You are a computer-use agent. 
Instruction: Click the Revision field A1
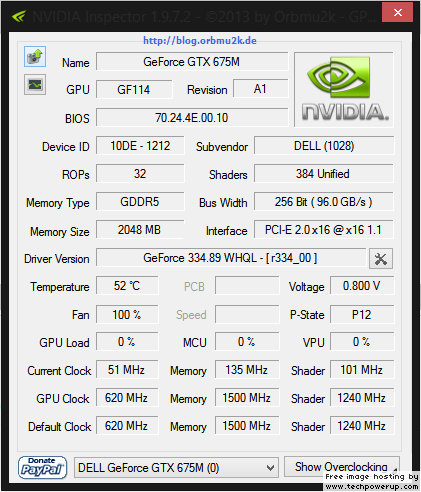click(x=260, y=89)
